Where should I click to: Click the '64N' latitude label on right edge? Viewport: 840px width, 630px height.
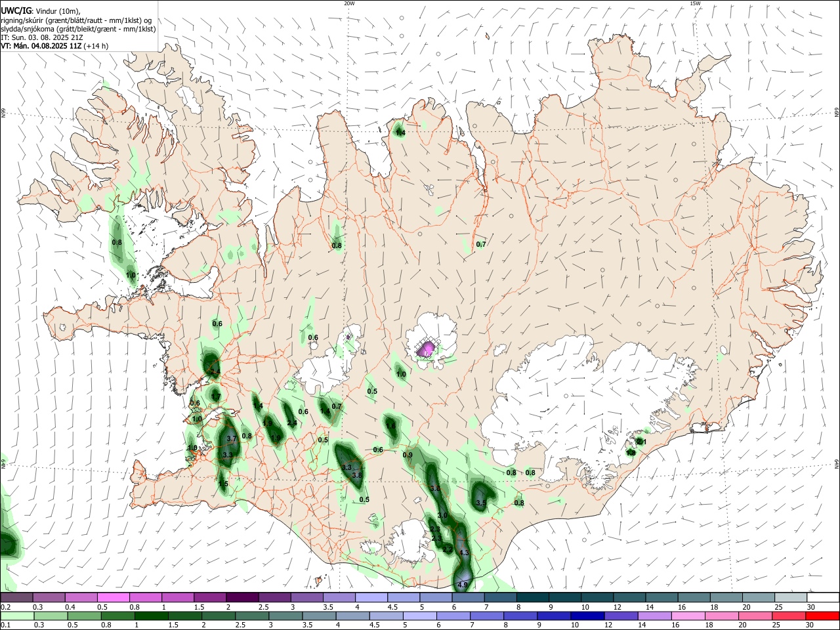tap(837, 463)
